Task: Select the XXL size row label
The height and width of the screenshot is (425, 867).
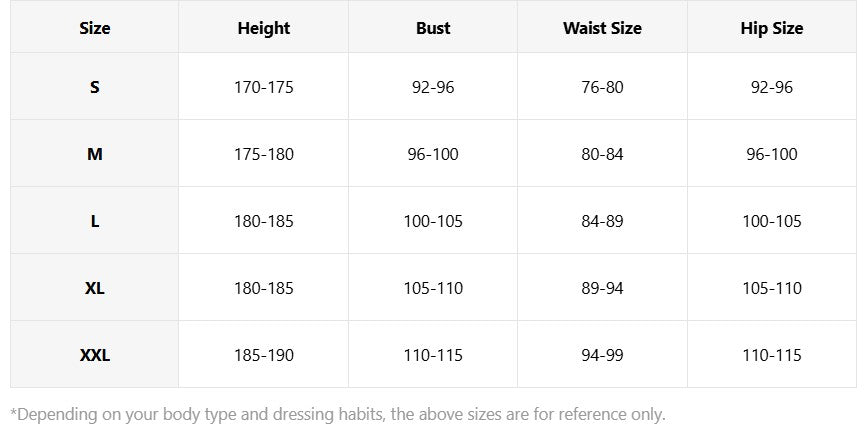Action: [x=95, y=355]
